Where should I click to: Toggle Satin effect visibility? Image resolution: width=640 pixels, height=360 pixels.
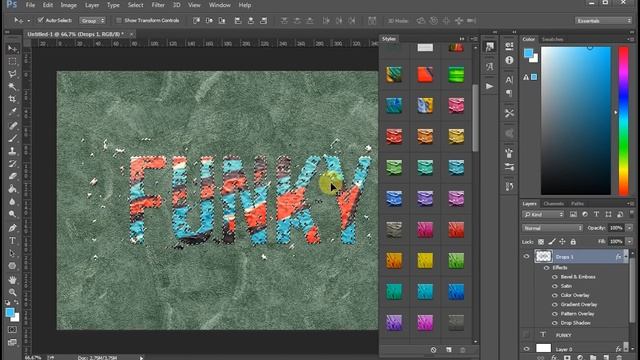click(555, 286)
